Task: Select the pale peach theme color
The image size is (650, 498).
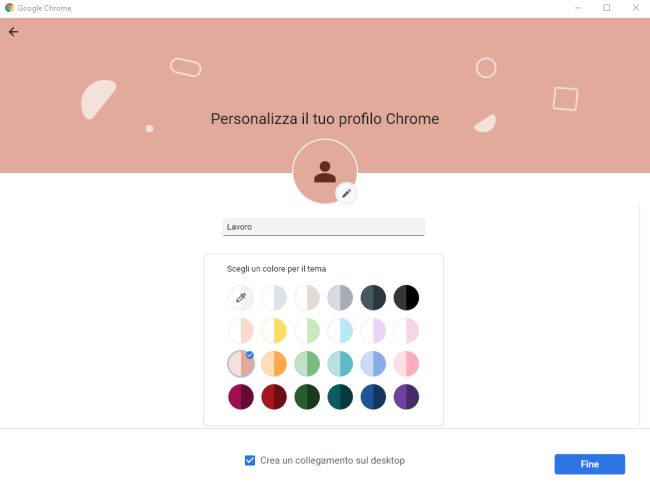Action: (x=241, y=330)
